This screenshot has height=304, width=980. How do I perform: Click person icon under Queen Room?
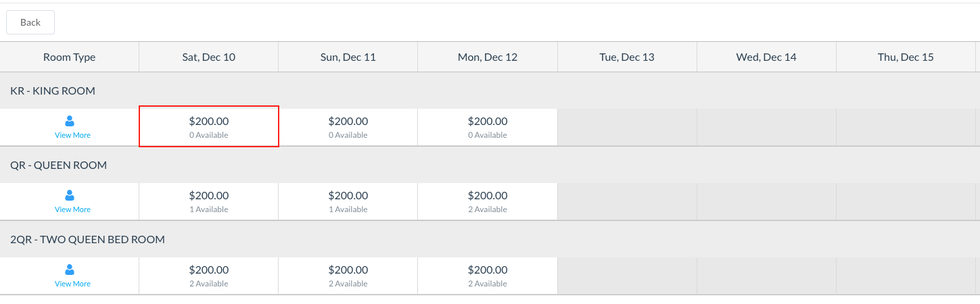pos(69,195)
